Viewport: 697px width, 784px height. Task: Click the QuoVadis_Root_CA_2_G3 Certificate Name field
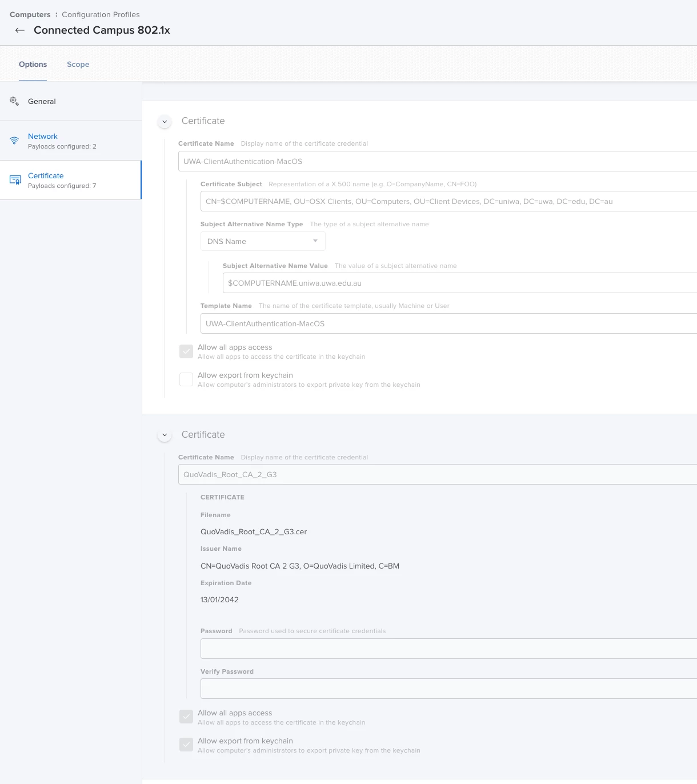tap(438, 474)
